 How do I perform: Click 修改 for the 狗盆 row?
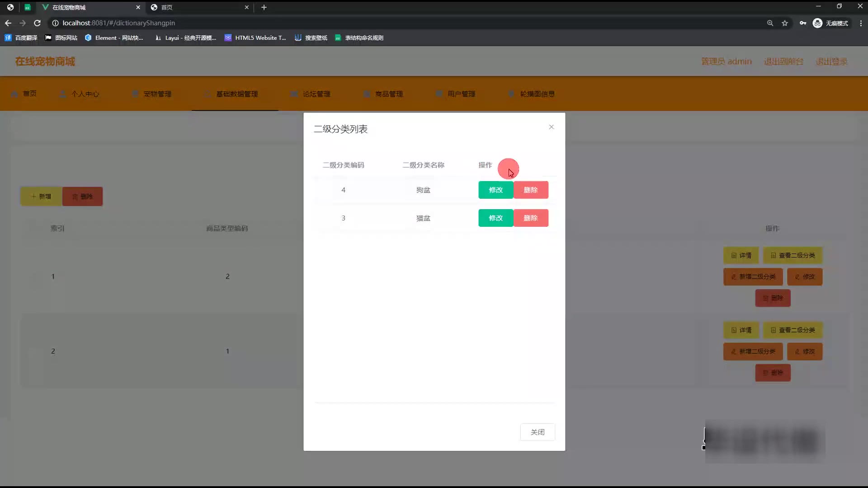click(495, 190)
